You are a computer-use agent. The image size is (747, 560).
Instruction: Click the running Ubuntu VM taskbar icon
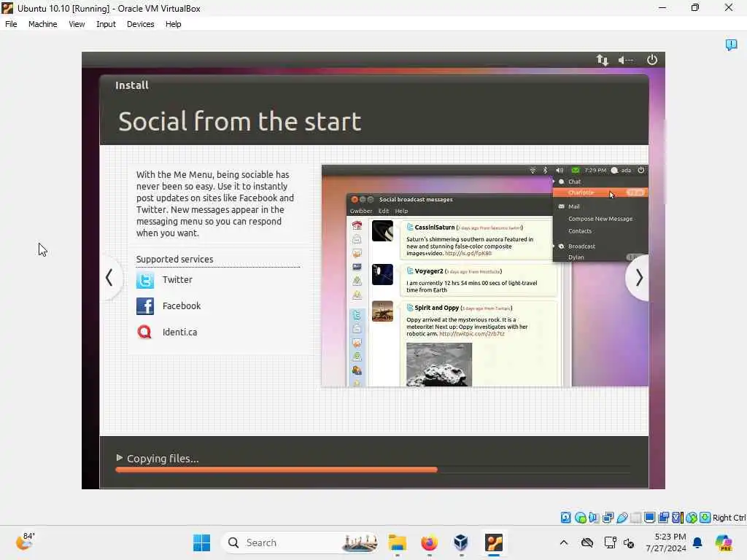494,542
